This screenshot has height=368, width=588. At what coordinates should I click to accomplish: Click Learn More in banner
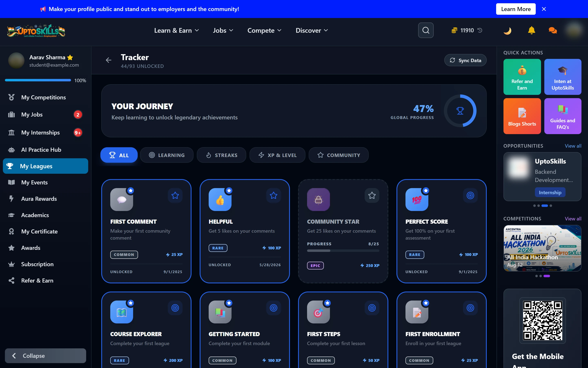[x=516, y=9]
